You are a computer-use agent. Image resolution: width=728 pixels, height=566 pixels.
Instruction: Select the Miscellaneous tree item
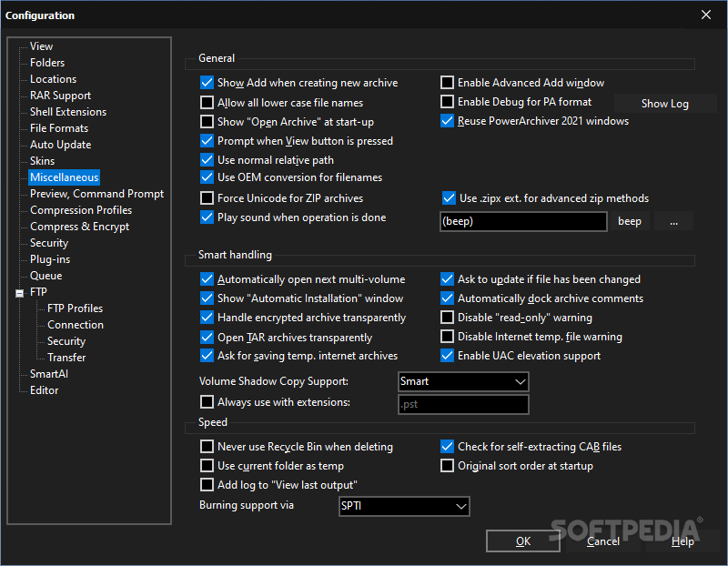(x=64, y=177)
